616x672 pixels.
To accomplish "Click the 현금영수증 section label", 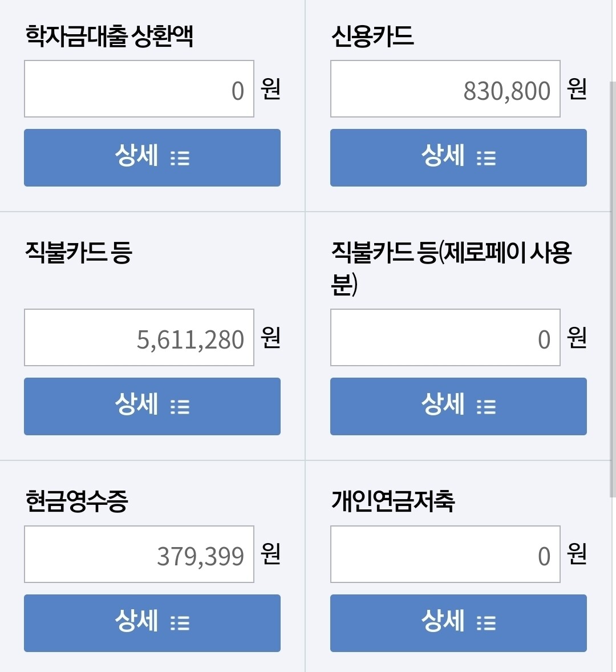I will tap(76, 501).
